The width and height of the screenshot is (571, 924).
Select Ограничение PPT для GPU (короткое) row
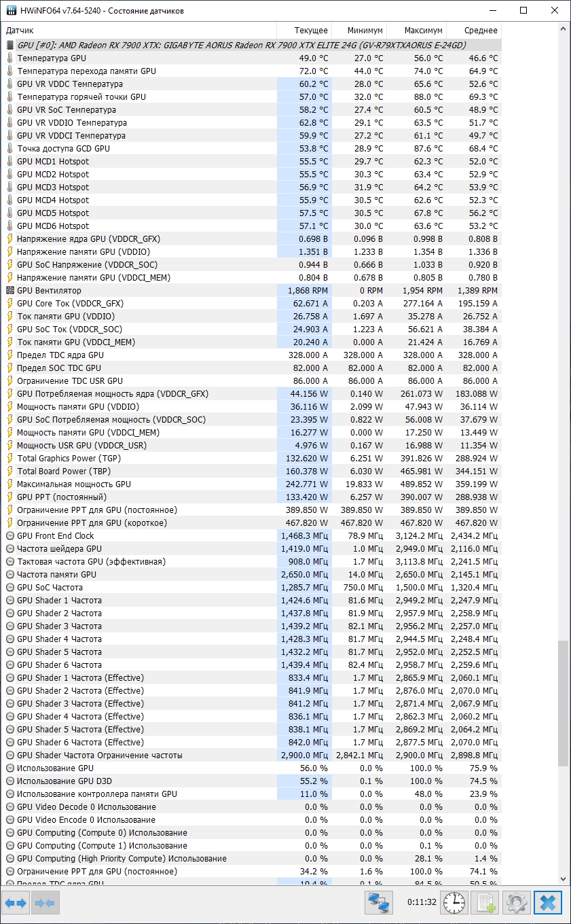click(251, 523)
